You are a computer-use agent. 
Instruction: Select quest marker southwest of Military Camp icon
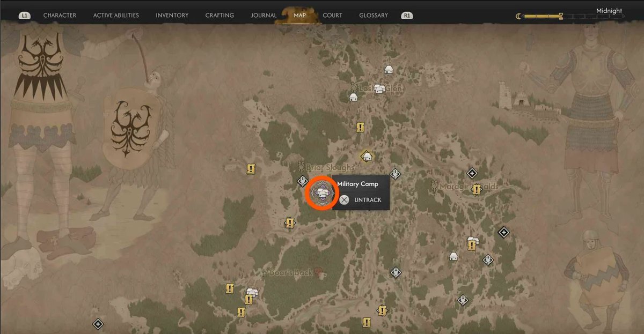pyautogui.click(x=290, y=222)
